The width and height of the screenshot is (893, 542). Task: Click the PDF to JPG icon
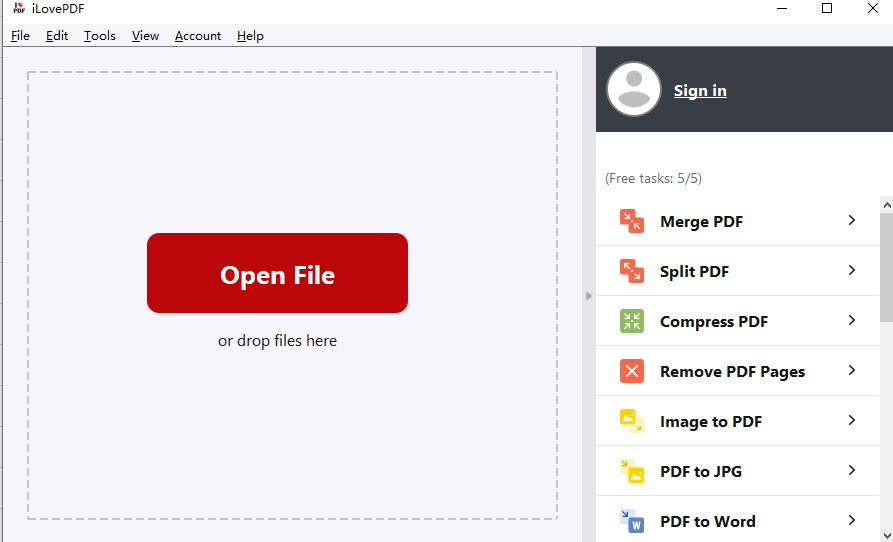point(632,471)
